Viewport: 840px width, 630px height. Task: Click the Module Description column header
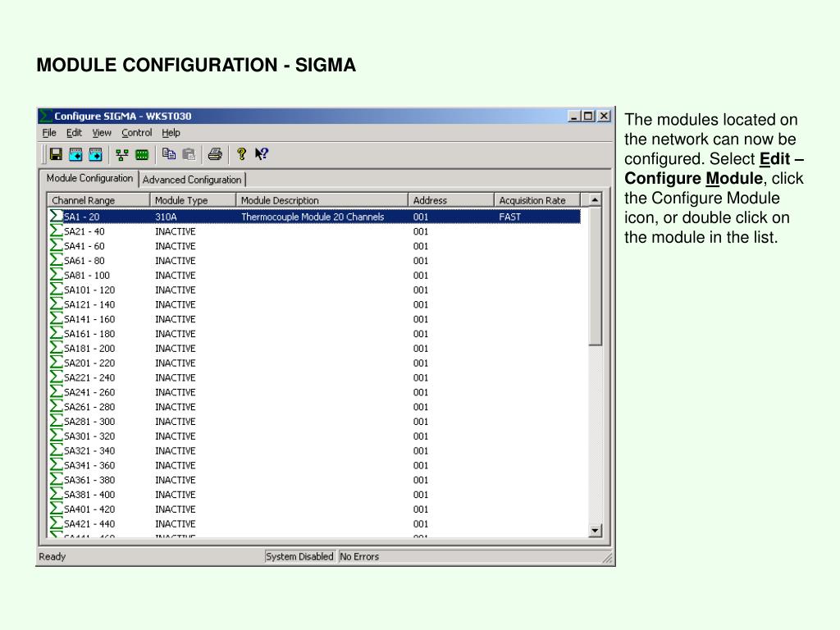pyautogui.click(x=322, y=200)
